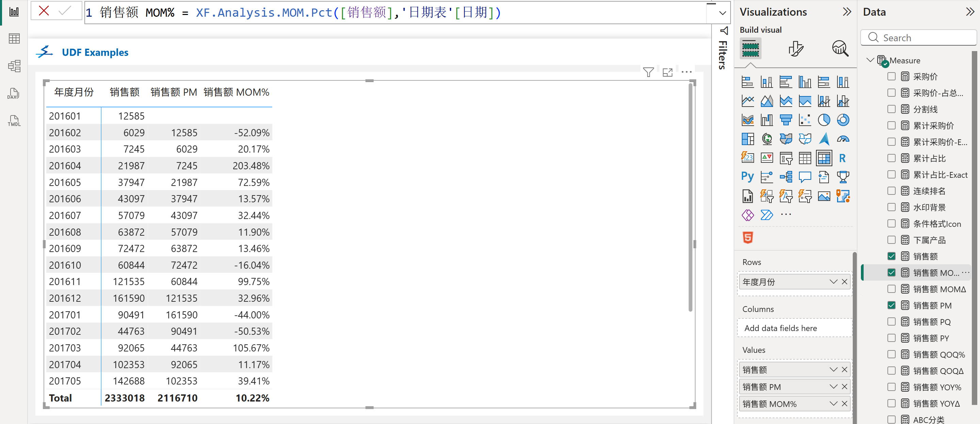Screen dimensions: 980x424
Task: Open the visual filter icon above table
Action: tap(648, 72)
